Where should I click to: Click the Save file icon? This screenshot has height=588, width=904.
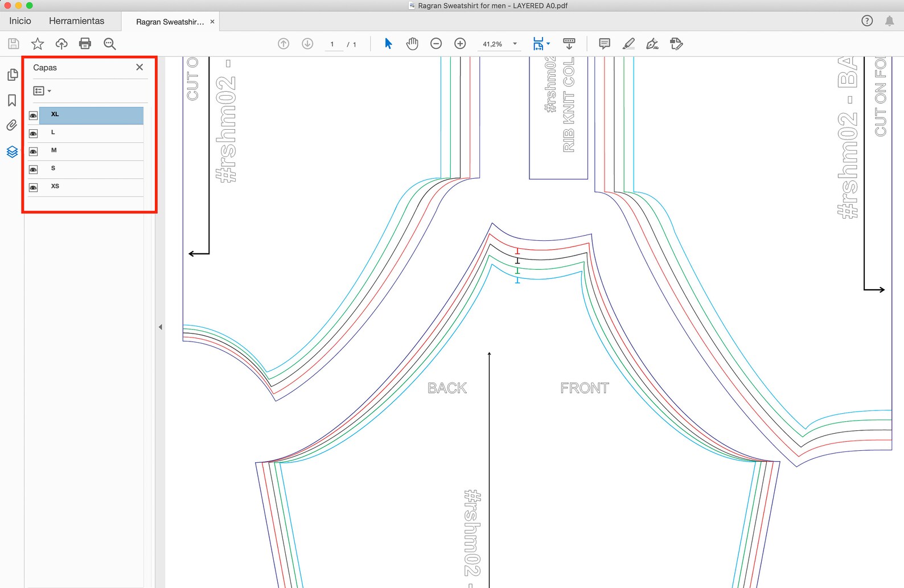coord(14,44)
